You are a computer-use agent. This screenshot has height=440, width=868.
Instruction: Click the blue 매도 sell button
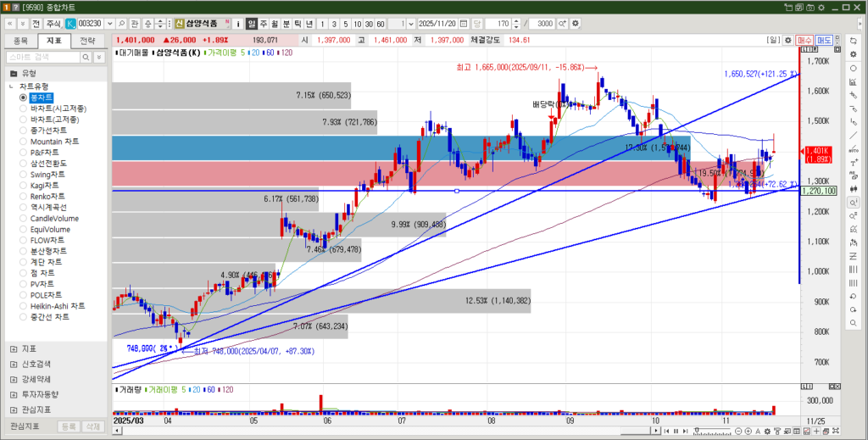[825, 40]
